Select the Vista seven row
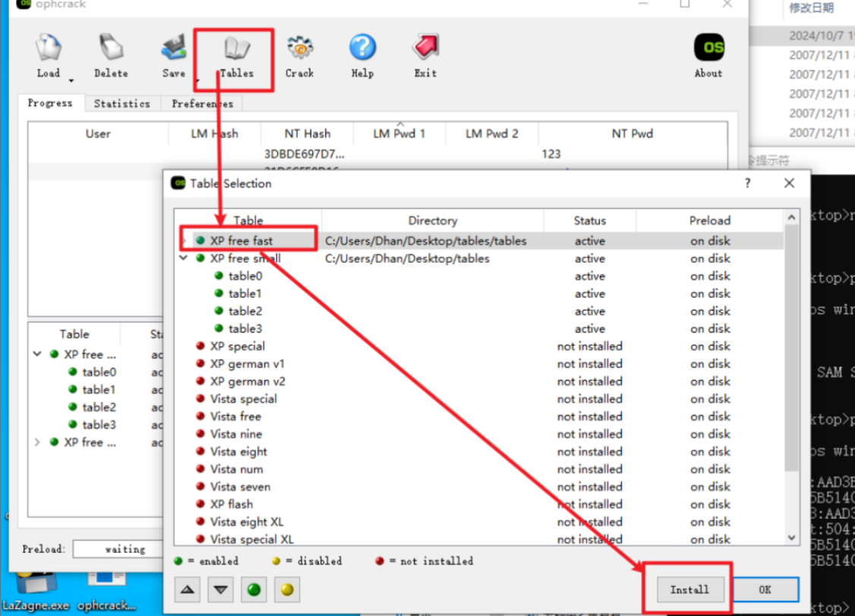 tap(481, 487)
